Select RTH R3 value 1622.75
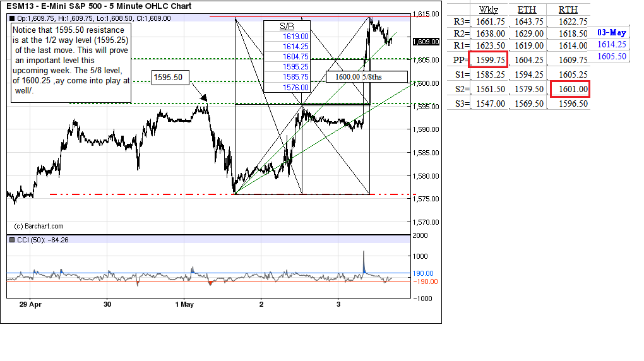The image size is (644, 361). pyautogui.click(x=573, y=21)
